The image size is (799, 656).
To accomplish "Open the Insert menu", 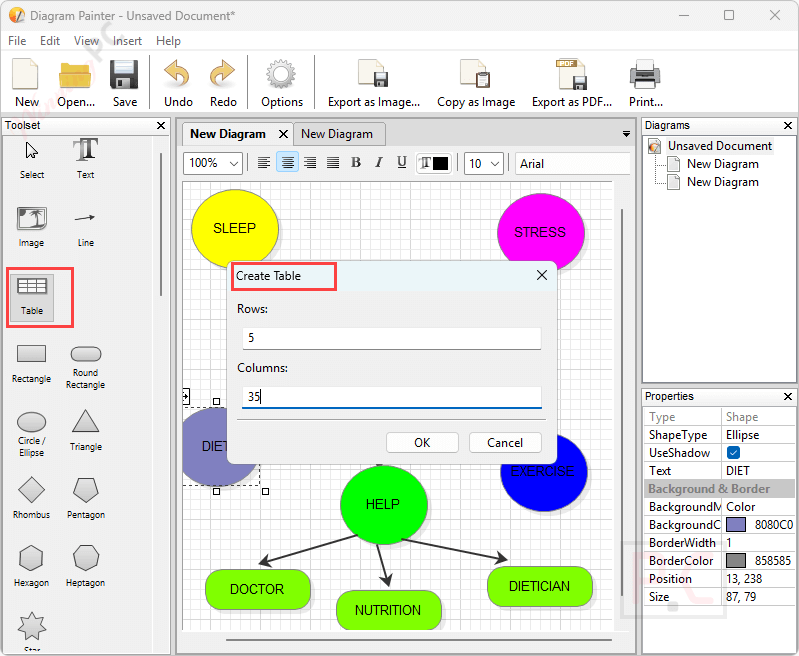I will (127, 41).
